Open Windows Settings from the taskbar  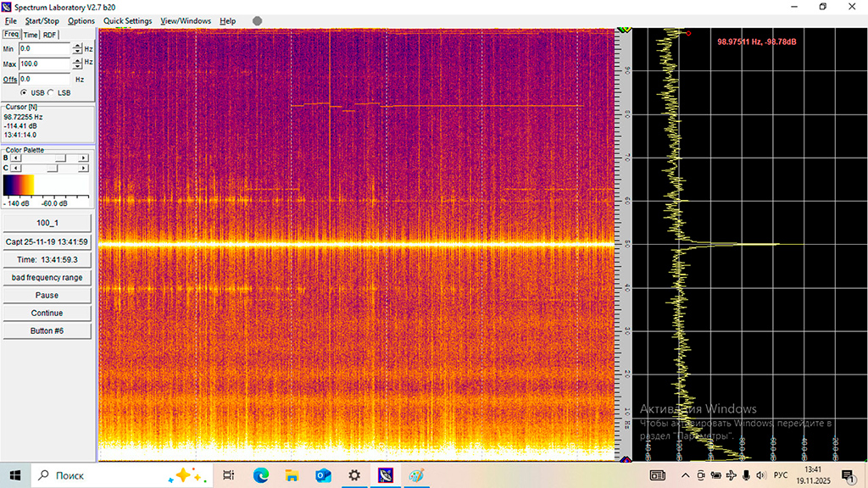pyautogui.click(x=353, y=475)
